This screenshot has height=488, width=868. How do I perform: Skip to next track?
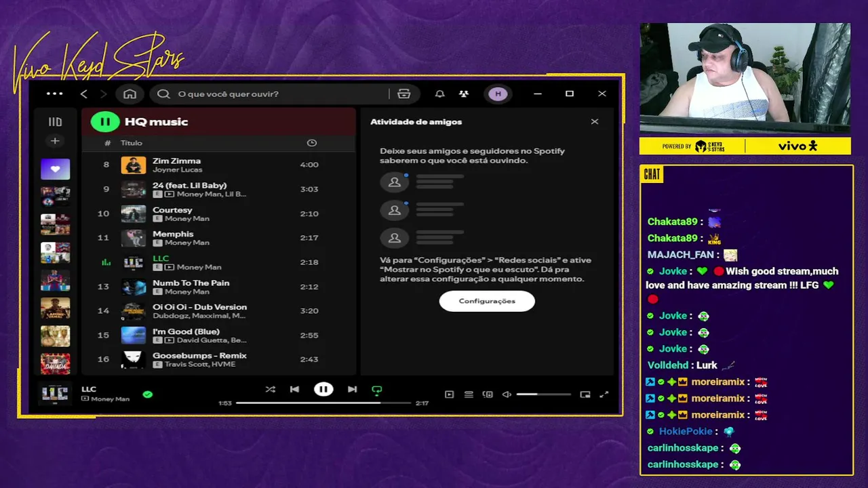click(x=352, y=389)
